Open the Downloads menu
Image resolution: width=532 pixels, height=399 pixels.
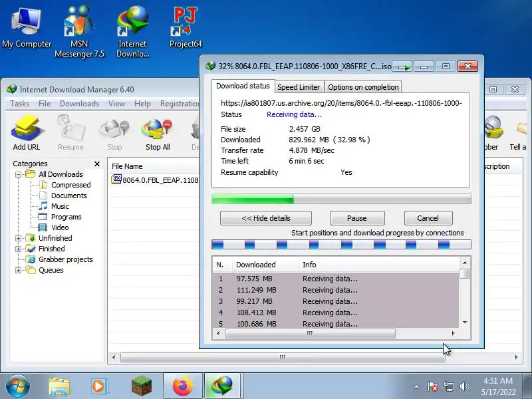79,104
